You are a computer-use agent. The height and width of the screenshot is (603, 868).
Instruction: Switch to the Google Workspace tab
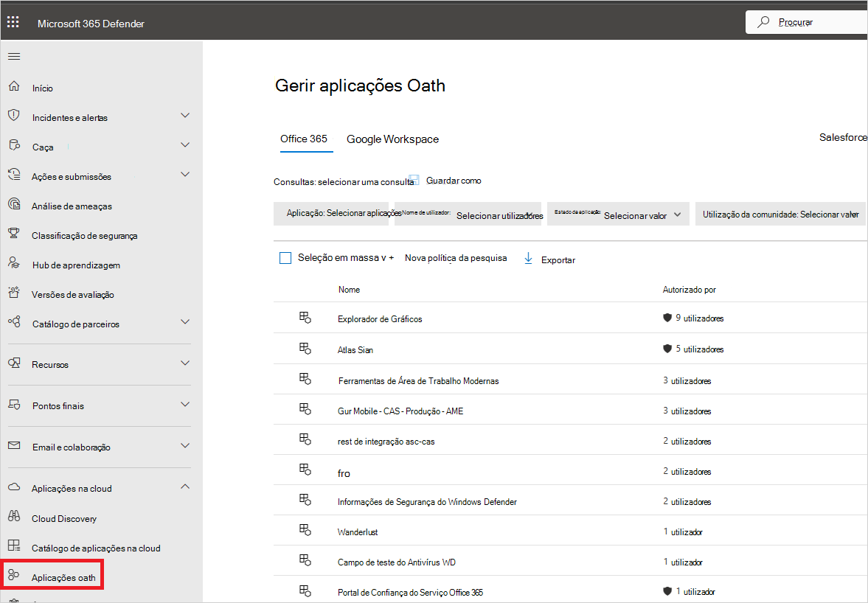[392, 139]
